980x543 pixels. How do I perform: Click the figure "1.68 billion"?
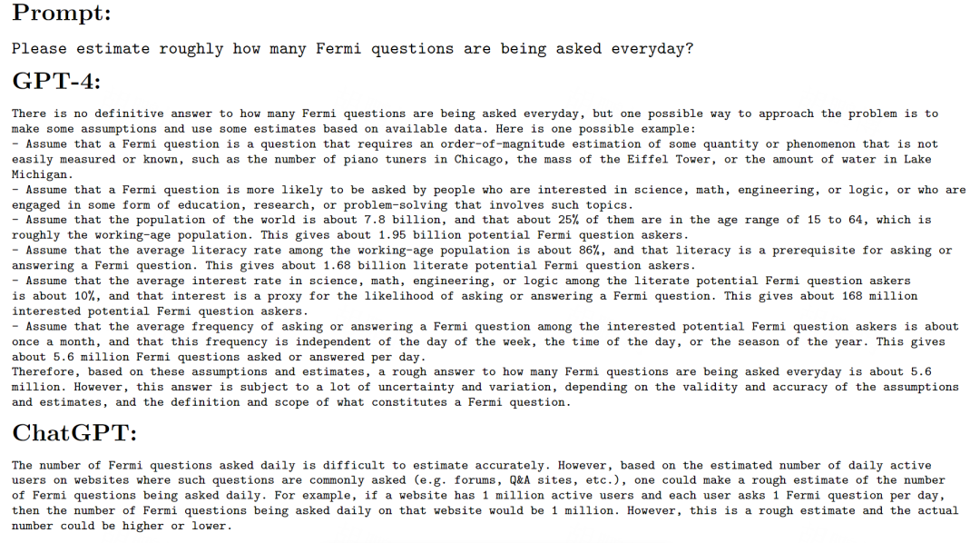[x=323, y=265]
